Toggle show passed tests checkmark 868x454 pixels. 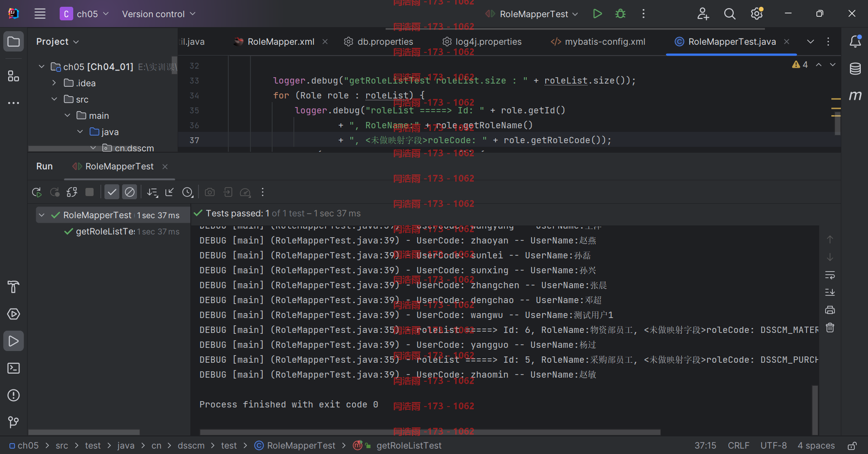click(112, 192)
